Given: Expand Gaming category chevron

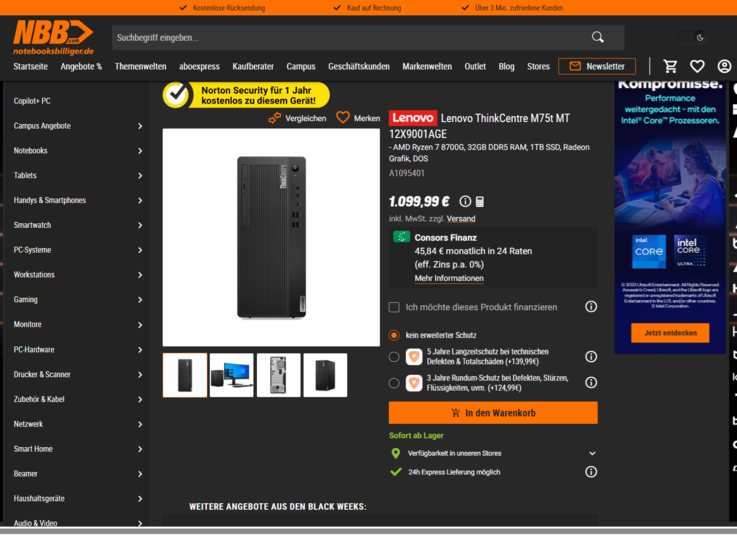Looking at the screenshot, I should click(140, 300).
